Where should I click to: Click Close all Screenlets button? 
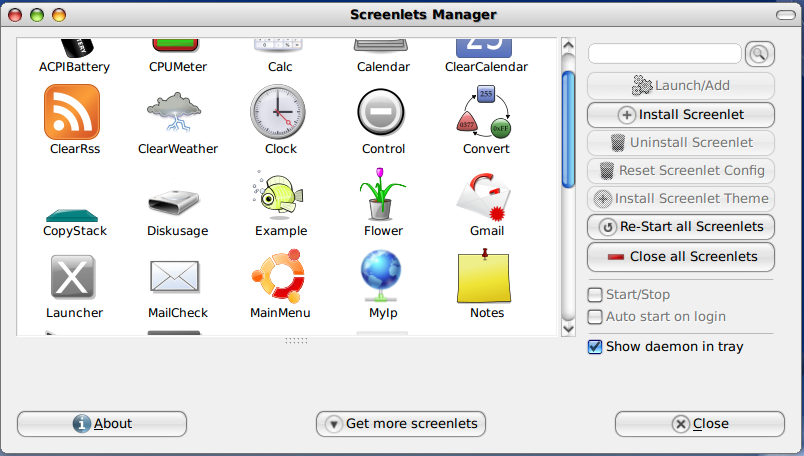point(681,256)
